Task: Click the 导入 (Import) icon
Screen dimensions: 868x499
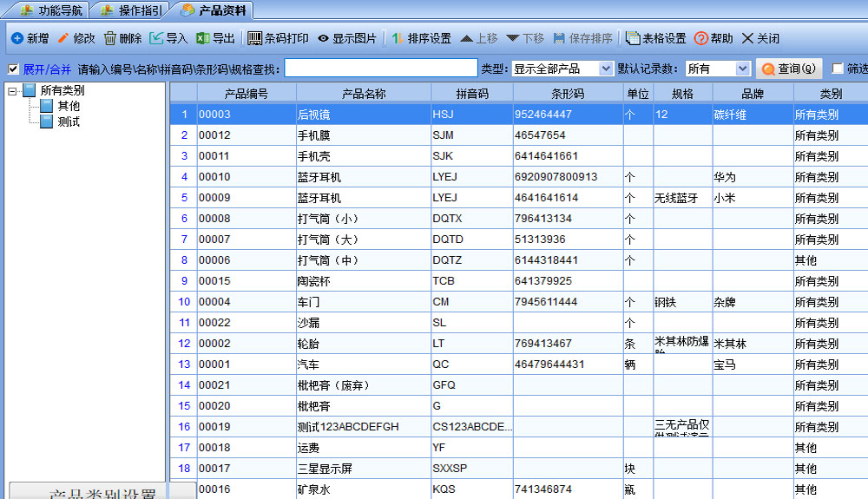Action: (157, 38)
